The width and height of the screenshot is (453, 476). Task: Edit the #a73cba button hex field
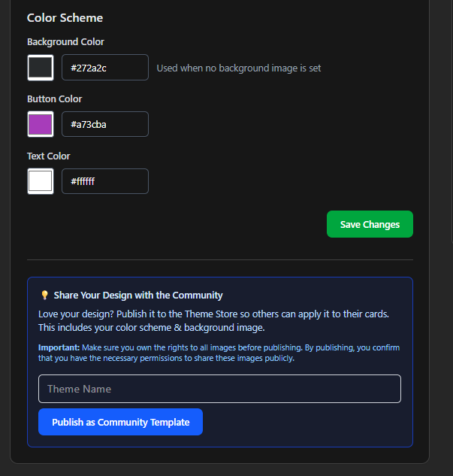point(105,124)
